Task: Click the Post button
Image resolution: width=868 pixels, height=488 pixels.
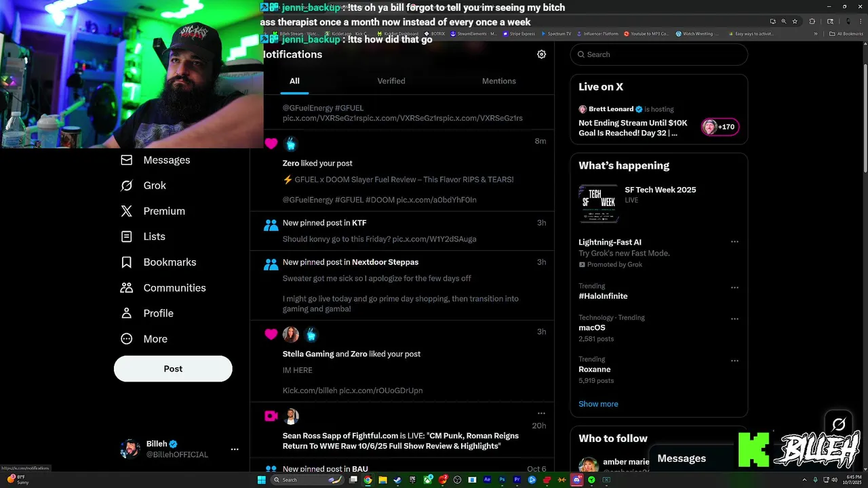Action: 173,369
